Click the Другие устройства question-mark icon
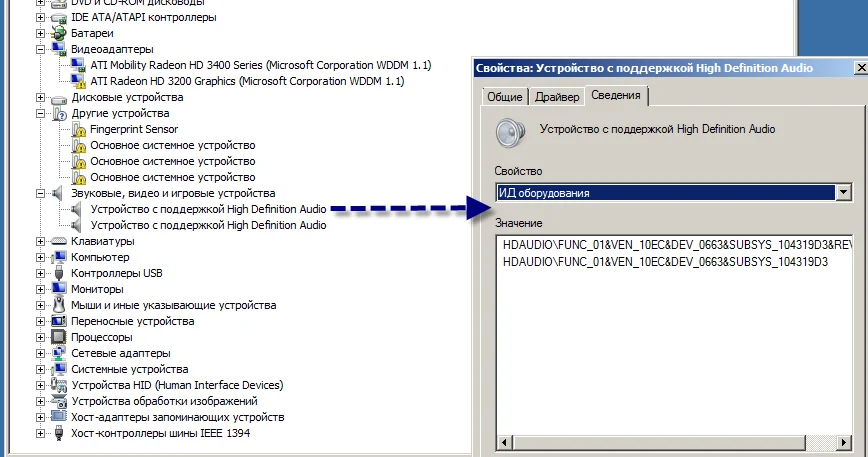The width and height of the screenshot is (868, 457). click(x=59, y=113)
